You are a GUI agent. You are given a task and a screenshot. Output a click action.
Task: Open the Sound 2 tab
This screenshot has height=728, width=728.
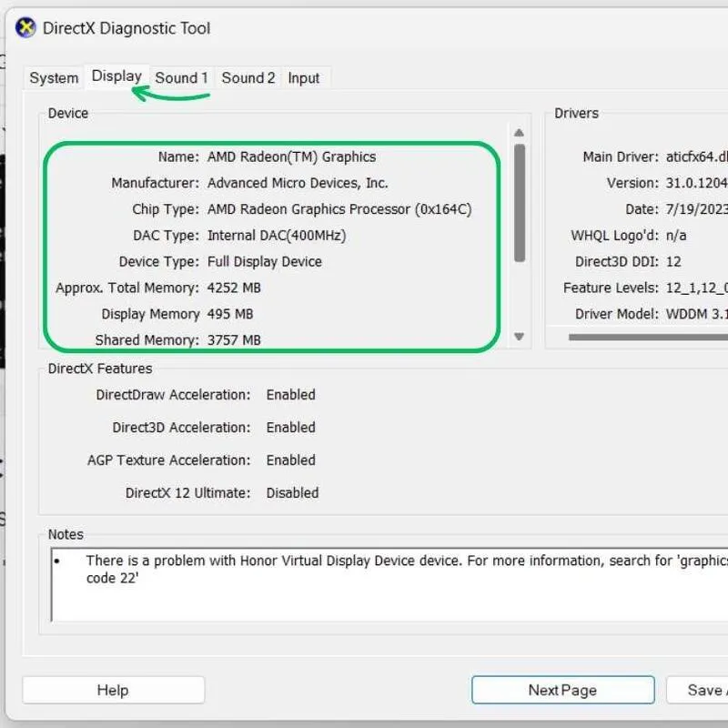[x=248, y=78]
